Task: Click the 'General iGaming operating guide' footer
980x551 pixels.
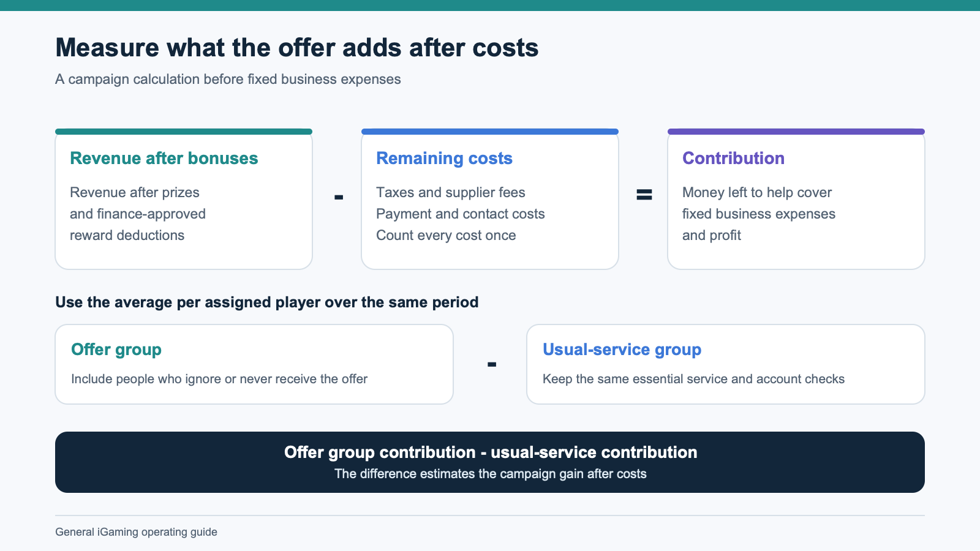Action: point(136,532)
